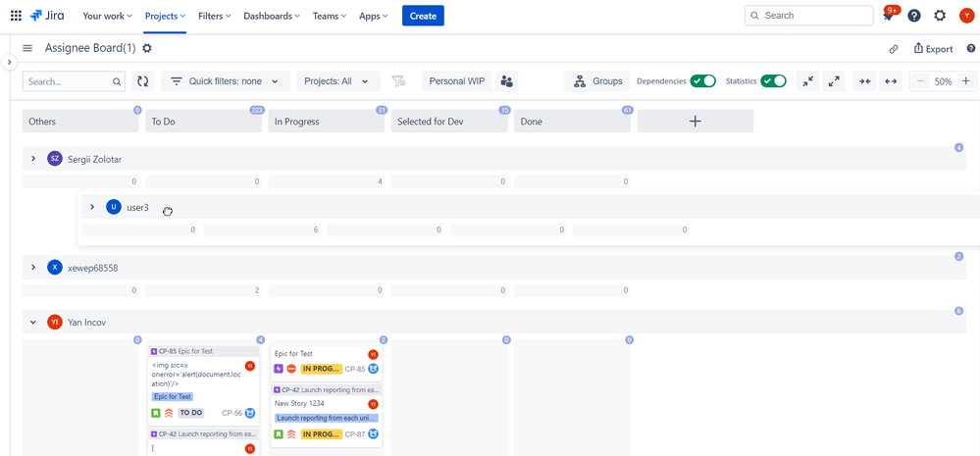Select the Others column header
The height and width of the screenshot is (456, 980).
pos(80,122)
